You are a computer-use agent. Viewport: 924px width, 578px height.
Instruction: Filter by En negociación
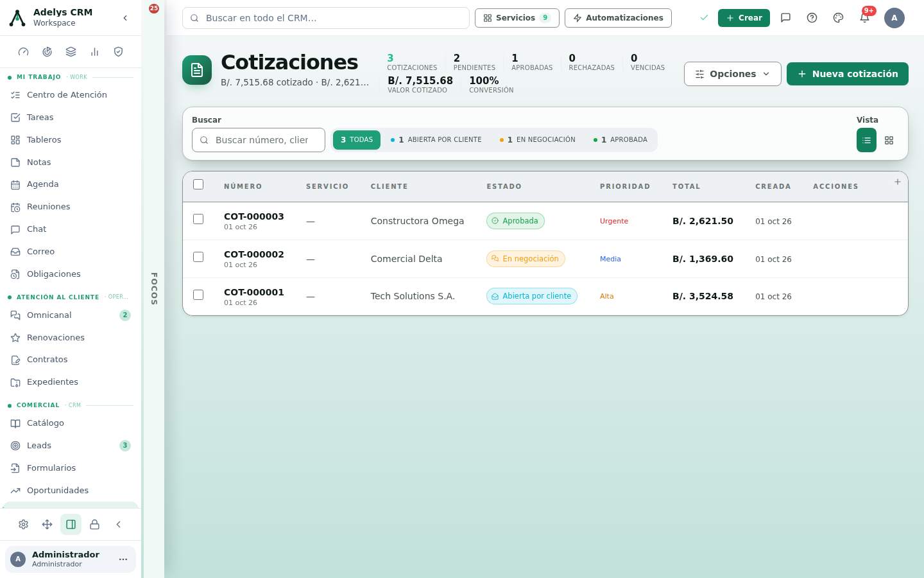coord(538,140)
